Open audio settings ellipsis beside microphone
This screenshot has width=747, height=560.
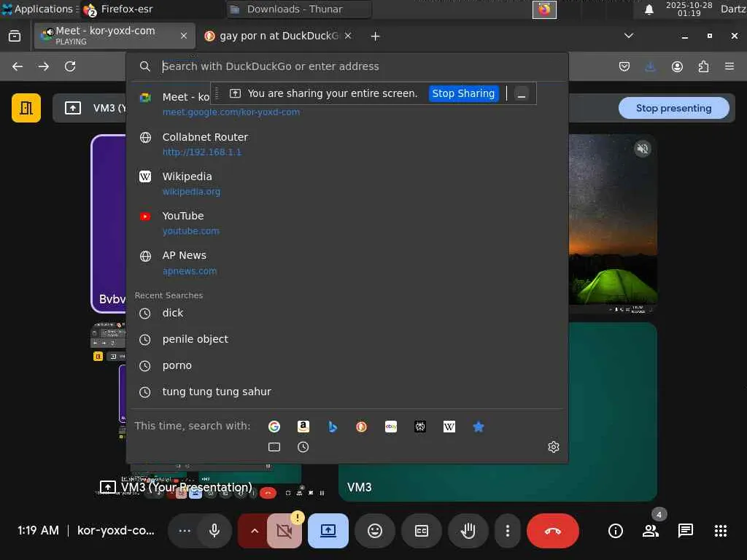(x=185, y=531)
